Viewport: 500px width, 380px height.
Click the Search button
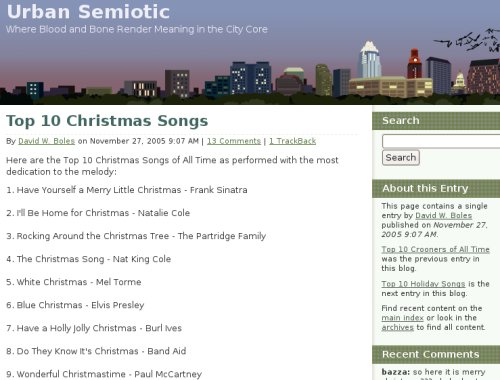click(401, 157)
